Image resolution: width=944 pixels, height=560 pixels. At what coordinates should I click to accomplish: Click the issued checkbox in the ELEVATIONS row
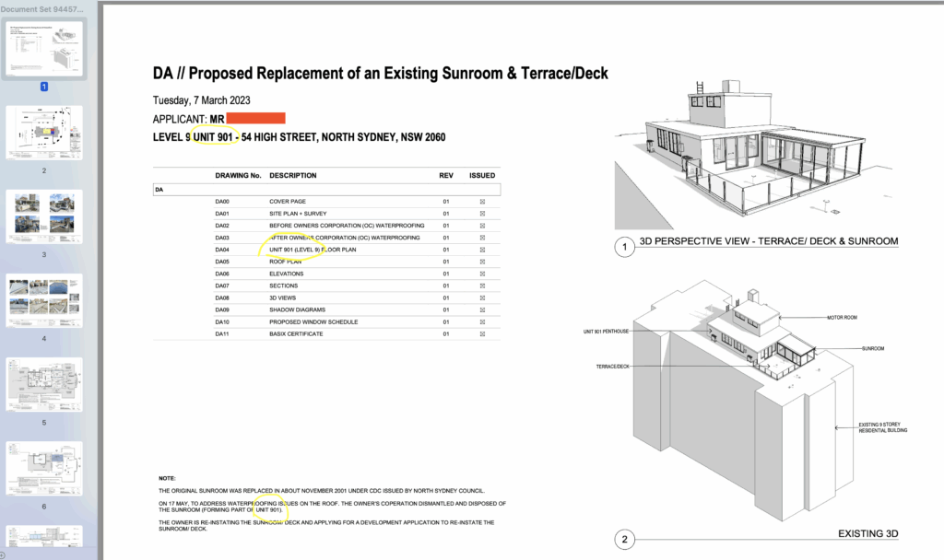(x=482, y=274)
